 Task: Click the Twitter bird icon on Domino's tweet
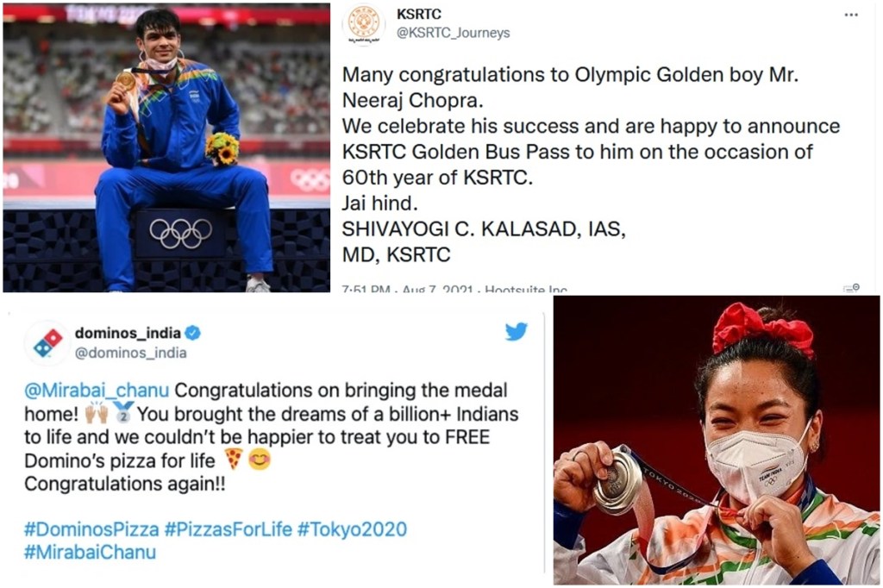[515, 332]
